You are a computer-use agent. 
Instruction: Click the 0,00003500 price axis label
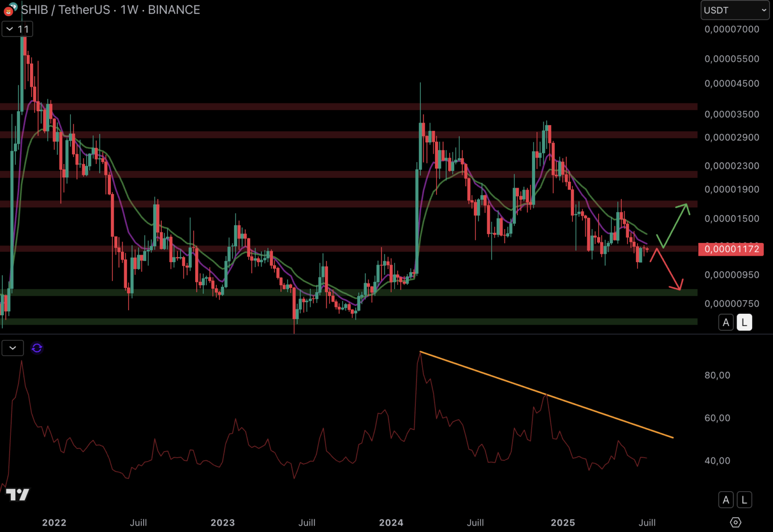[x=732, y=114]
